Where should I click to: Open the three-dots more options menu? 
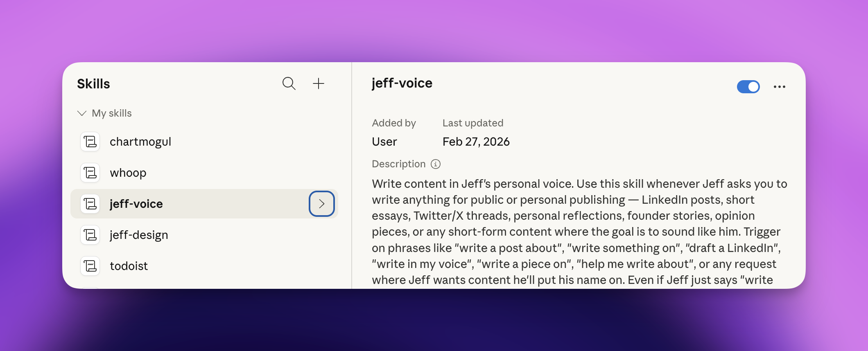[x=779, y=87]
